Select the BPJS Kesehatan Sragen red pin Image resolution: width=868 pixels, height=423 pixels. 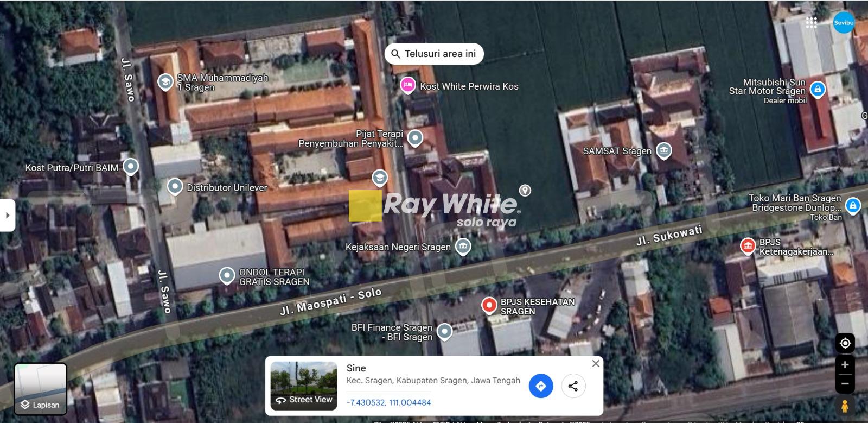coord(489,306)
